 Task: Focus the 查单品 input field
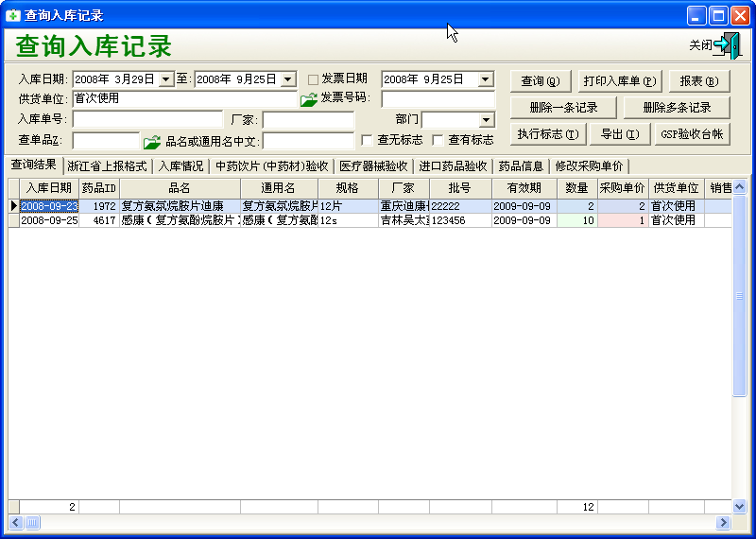[106, 141]
